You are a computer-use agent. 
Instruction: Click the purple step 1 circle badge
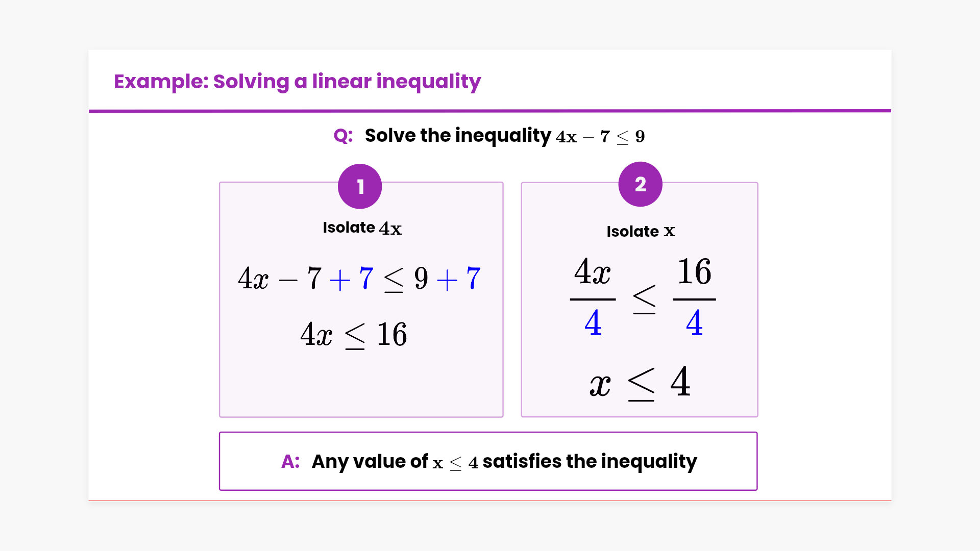(x=360, y=186)
